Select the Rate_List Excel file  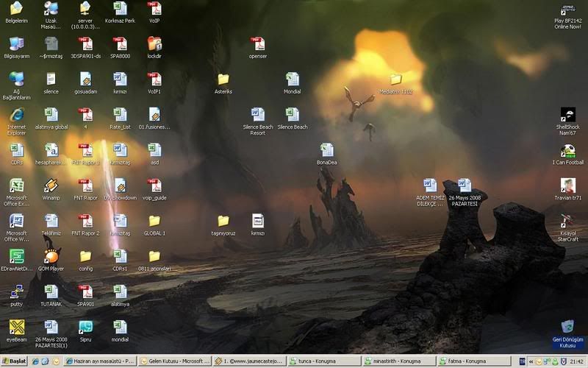click(x=120, y=115)
